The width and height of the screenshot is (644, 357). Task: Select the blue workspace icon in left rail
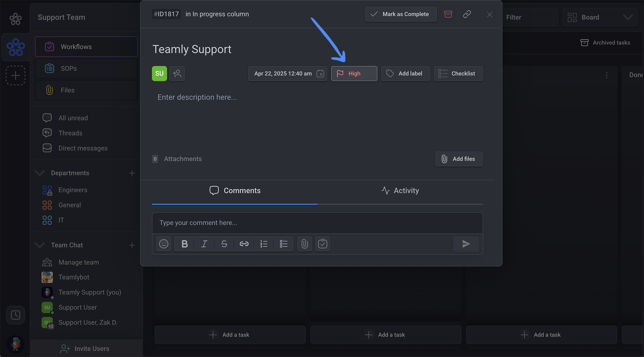tap(15, 47)
